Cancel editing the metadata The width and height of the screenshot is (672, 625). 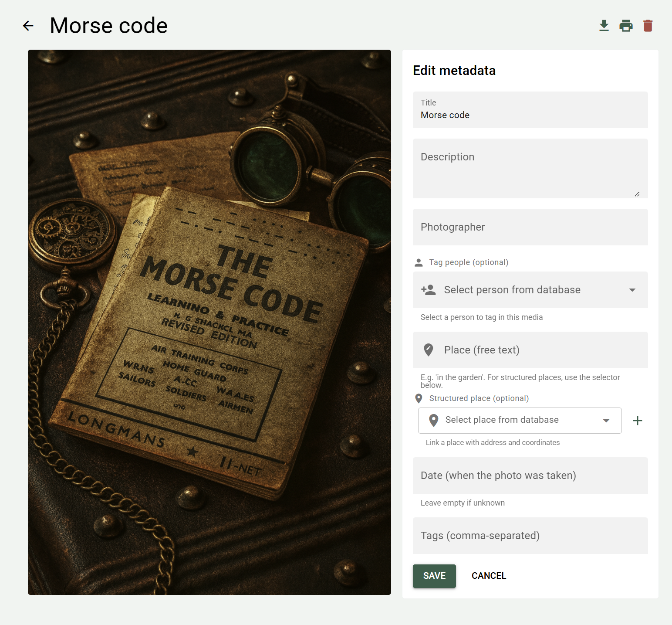[x=489, y=576]
